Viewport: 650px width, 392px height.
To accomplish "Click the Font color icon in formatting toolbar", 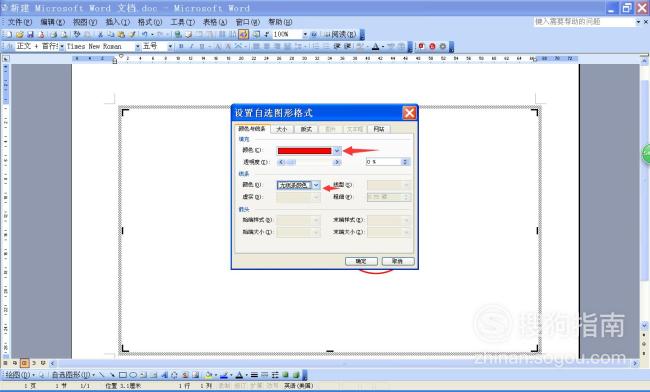I will 375,46.
